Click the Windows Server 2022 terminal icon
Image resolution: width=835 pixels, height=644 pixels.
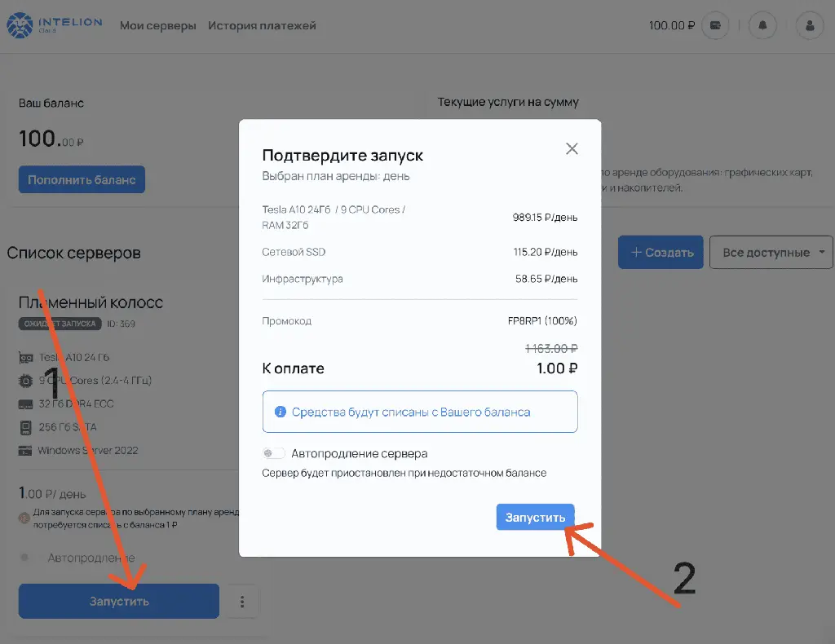click(x=24, y=450)
